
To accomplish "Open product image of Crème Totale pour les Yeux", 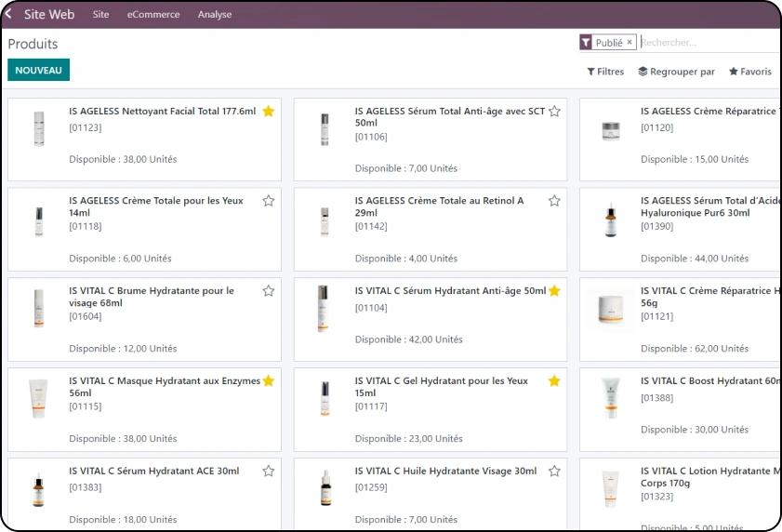I will 39,221.
